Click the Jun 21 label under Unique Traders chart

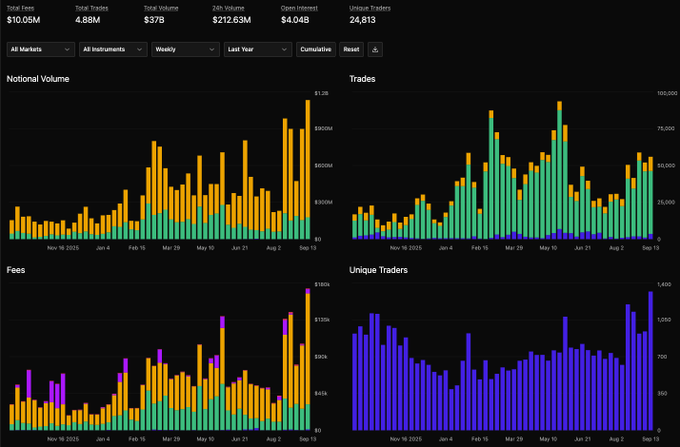coord(582,439)
